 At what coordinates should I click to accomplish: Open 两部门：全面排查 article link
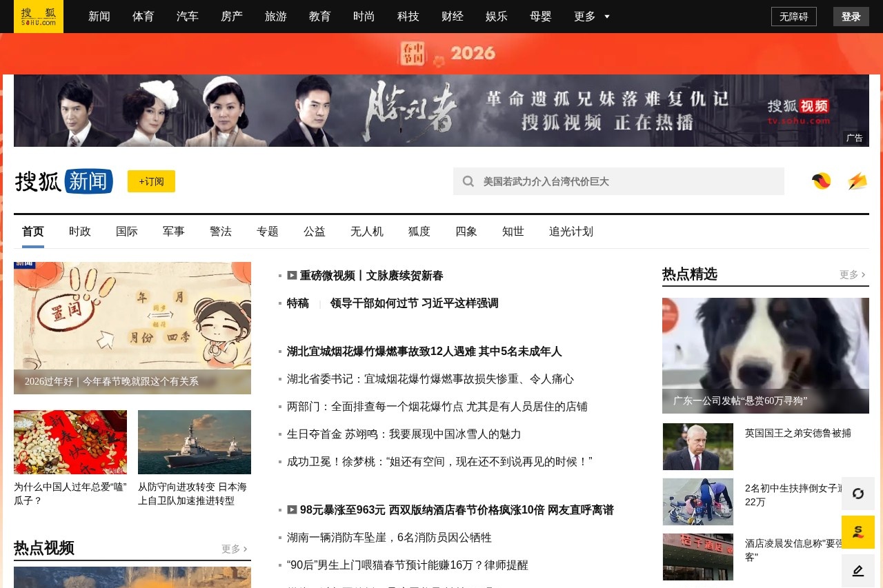437,407
